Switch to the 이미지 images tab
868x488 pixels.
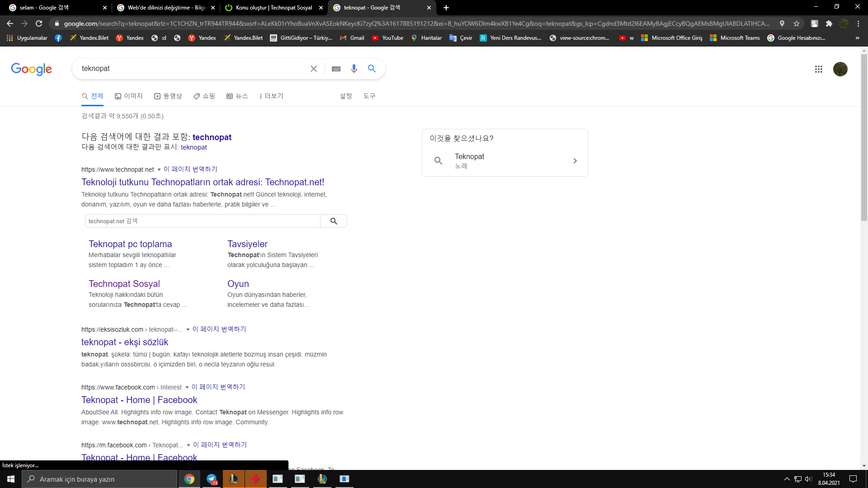point(129,96)
